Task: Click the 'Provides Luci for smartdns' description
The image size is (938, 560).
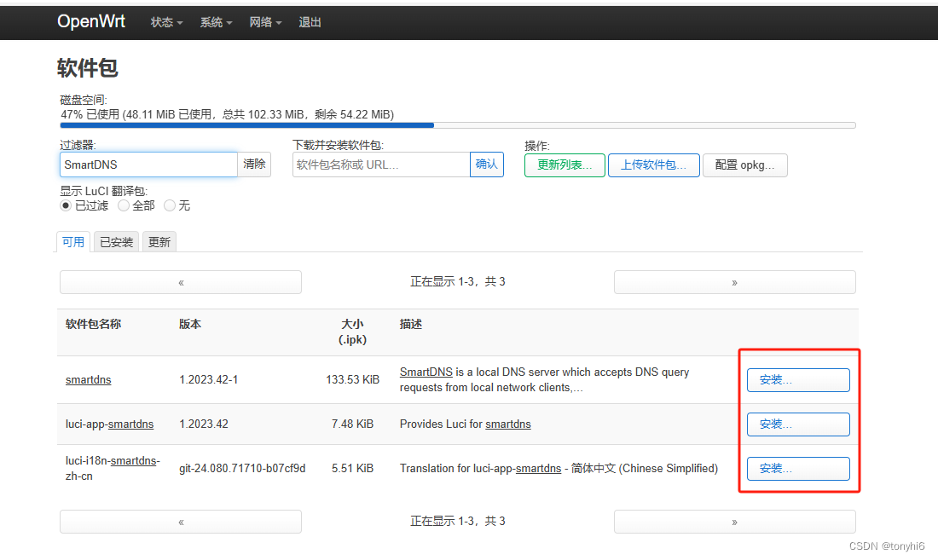Action: click(x=466, y=424)
